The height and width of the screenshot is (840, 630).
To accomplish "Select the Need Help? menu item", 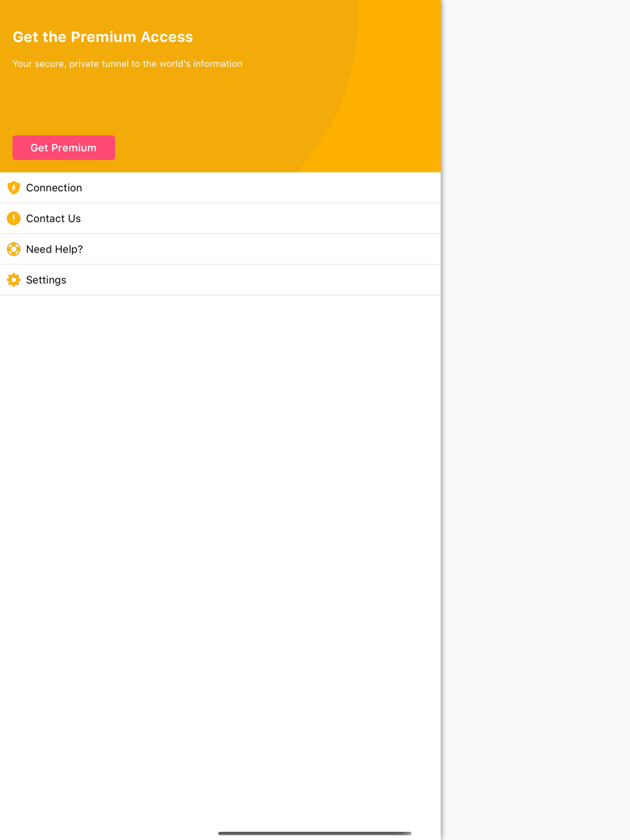I will tap(220, 249).
